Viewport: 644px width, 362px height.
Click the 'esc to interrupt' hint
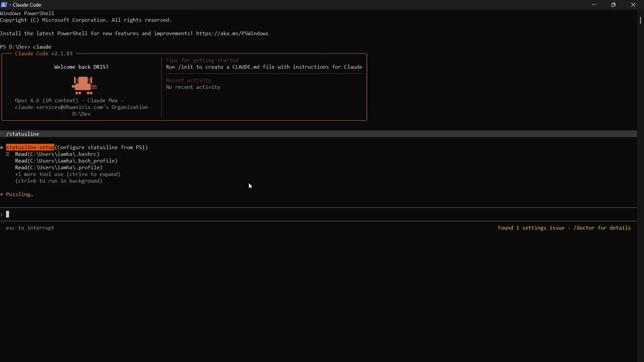[30, 228]
